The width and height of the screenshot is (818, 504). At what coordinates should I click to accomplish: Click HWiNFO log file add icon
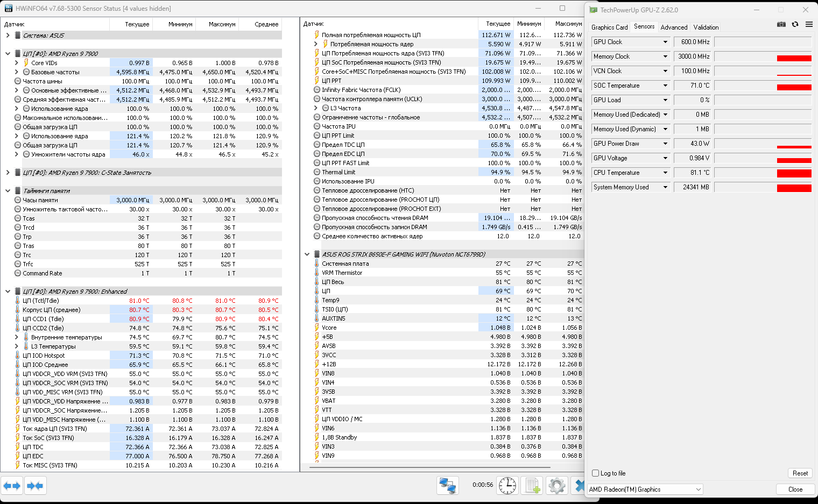[532, 486]
